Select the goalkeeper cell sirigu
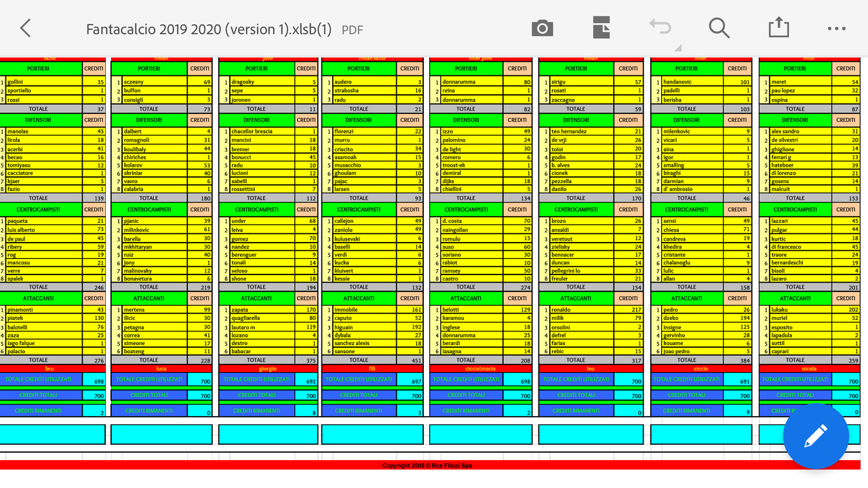Image resolution: width=868 pixels, height=488 pixels. 583,82
